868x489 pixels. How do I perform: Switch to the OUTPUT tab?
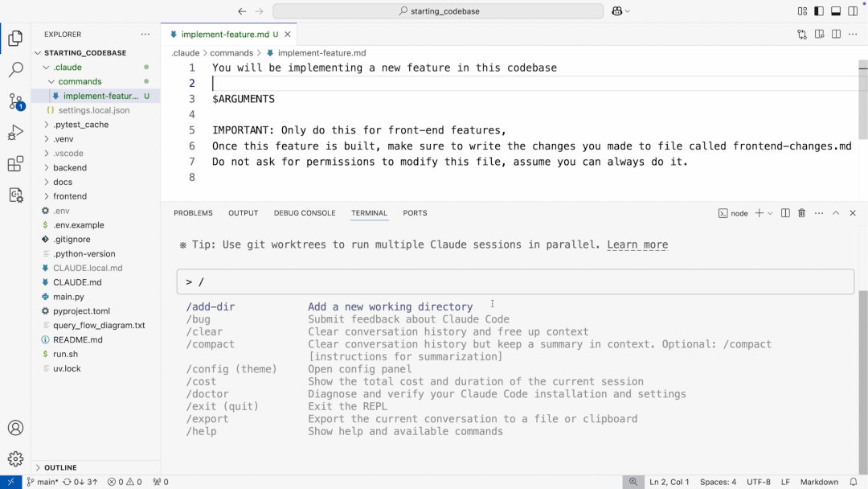pyautogui.click(x=243, y=212)
